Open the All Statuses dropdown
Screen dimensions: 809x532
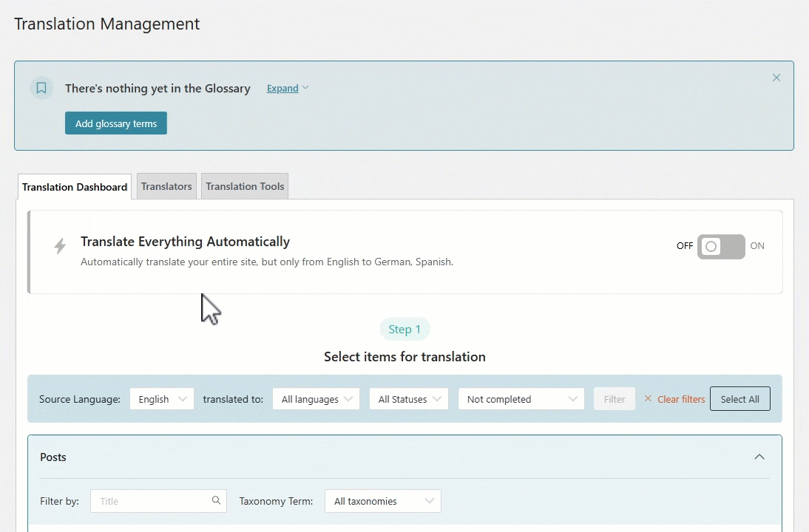(x=408, y=399)
